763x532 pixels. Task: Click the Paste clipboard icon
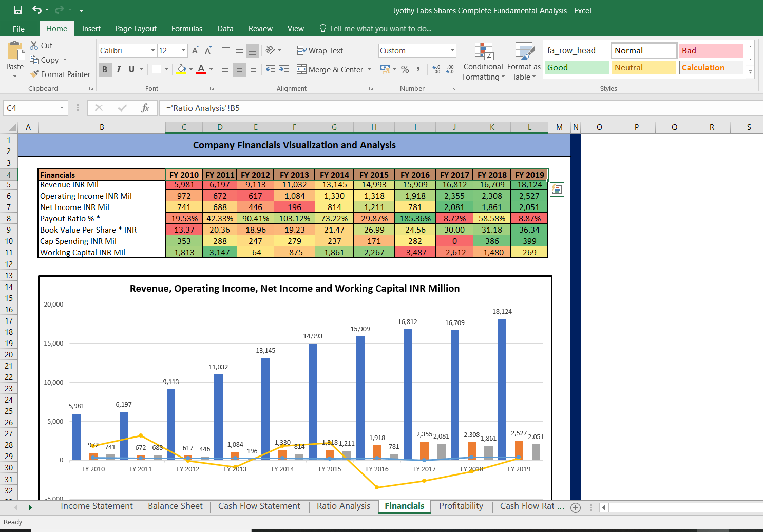pos(15,51)
